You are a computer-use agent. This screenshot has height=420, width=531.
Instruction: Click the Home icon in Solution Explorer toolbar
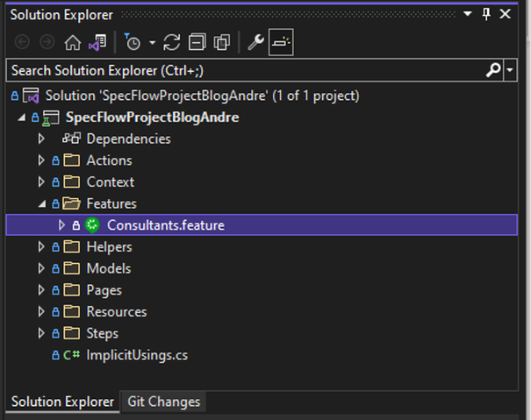(x=73, y=43)
